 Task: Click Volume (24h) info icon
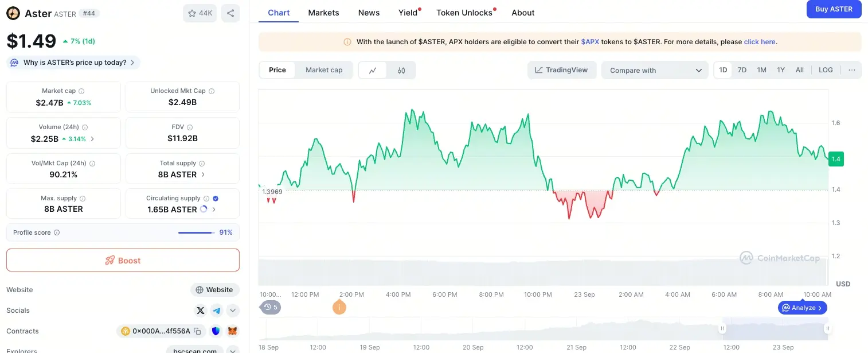(85, 127)
